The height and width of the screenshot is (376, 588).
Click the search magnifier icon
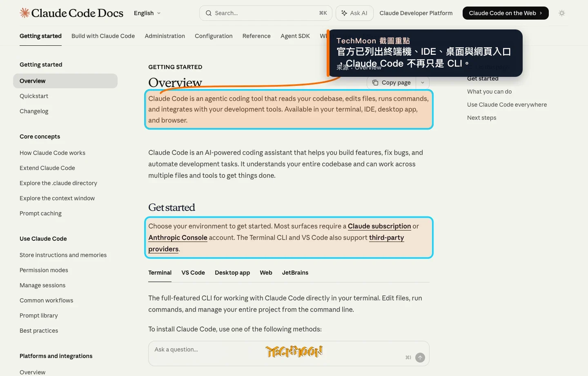pyautogui.click(x=209, y=13)
